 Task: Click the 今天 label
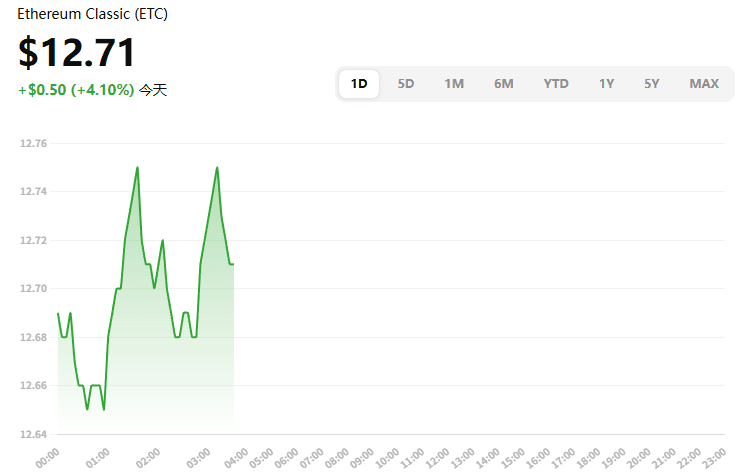point(153,90)
